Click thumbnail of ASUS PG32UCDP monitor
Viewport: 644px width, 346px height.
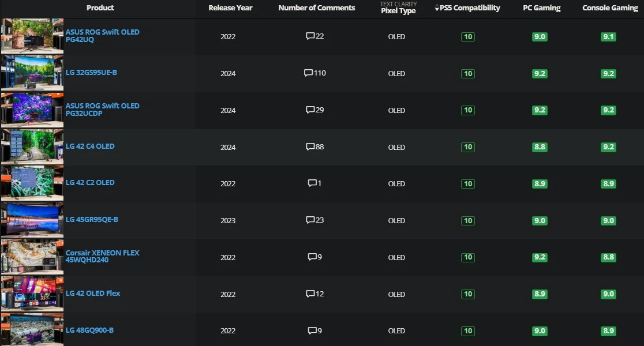tap(32, 110)
